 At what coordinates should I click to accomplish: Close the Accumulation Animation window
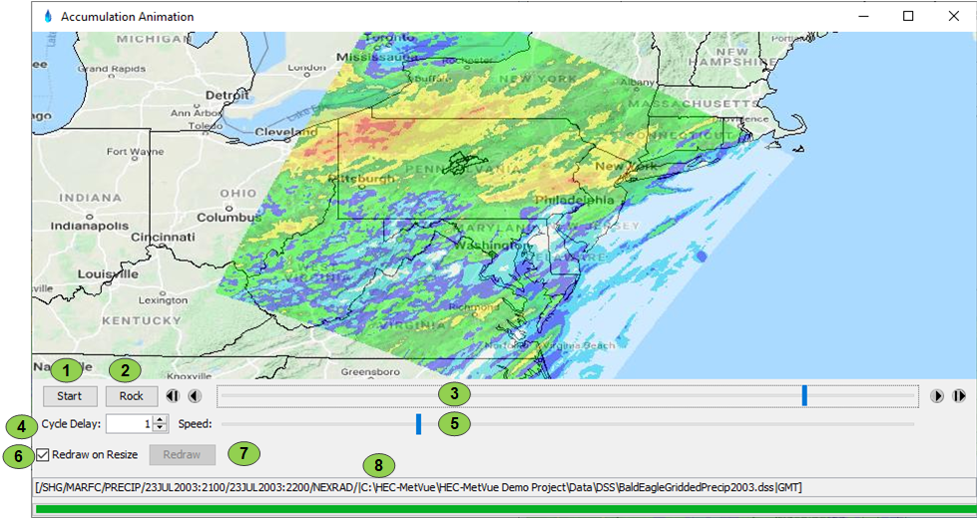pos(953,16)
